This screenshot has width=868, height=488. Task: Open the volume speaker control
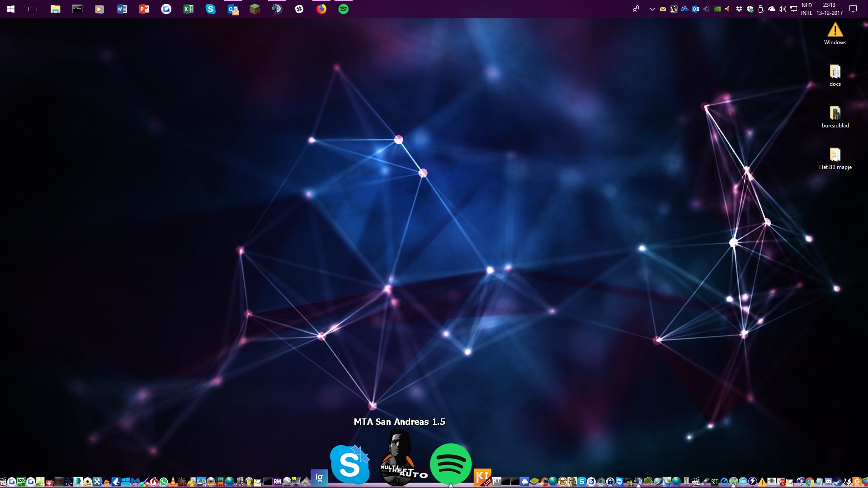(x=782, y=9)
